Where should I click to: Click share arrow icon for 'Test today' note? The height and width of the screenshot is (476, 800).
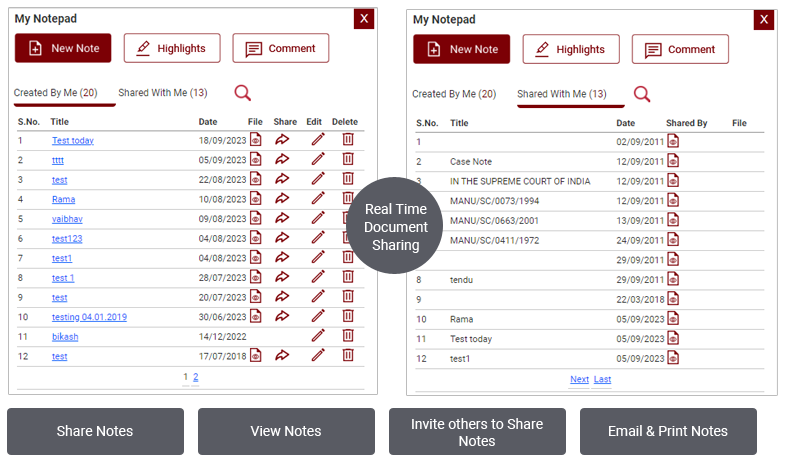click(x=282, y=140)
